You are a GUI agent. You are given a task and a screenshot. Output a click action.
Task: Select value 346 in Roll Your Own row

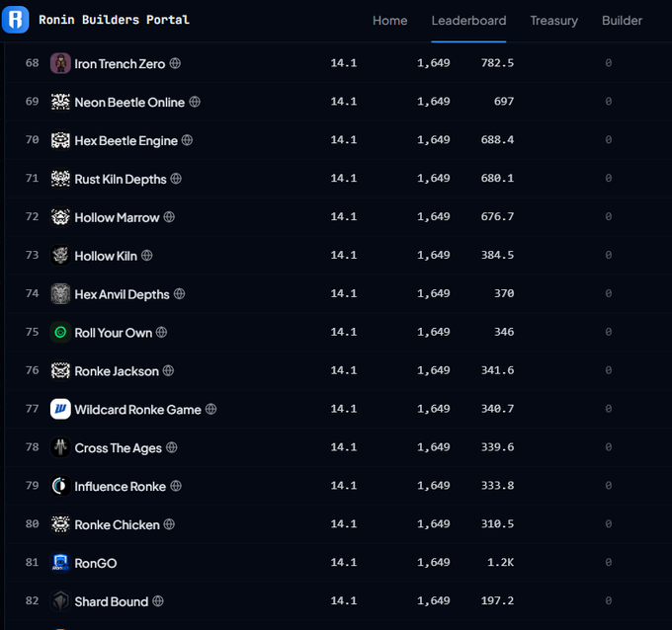coord(504,332)
